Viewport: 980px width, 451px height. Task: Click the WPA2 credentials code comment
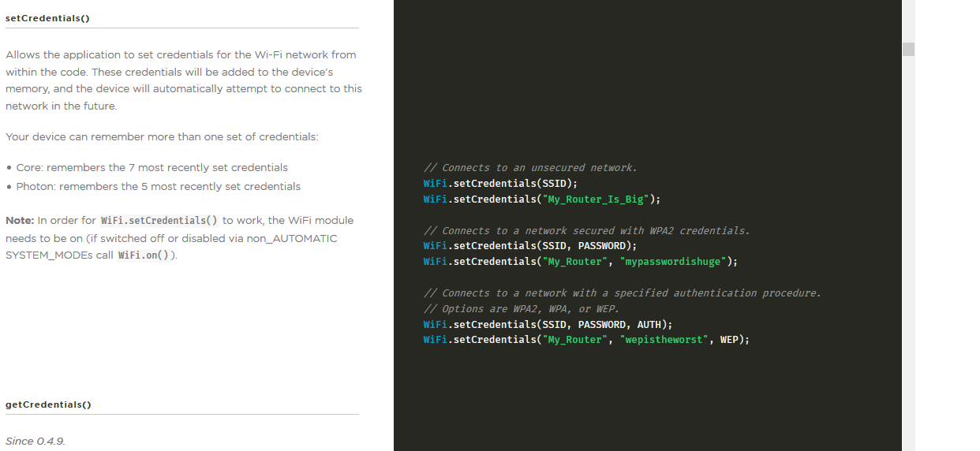click(x=586, y=230)
